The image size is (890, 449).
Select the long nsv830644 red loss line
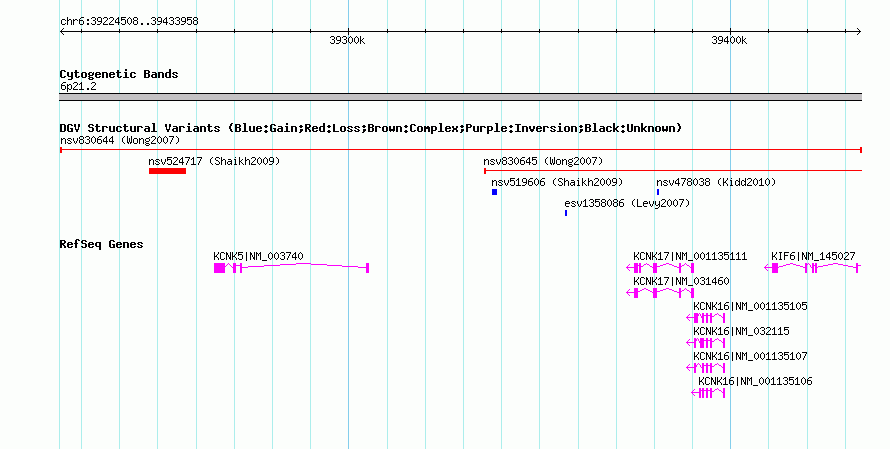click(x=460, y=150)
